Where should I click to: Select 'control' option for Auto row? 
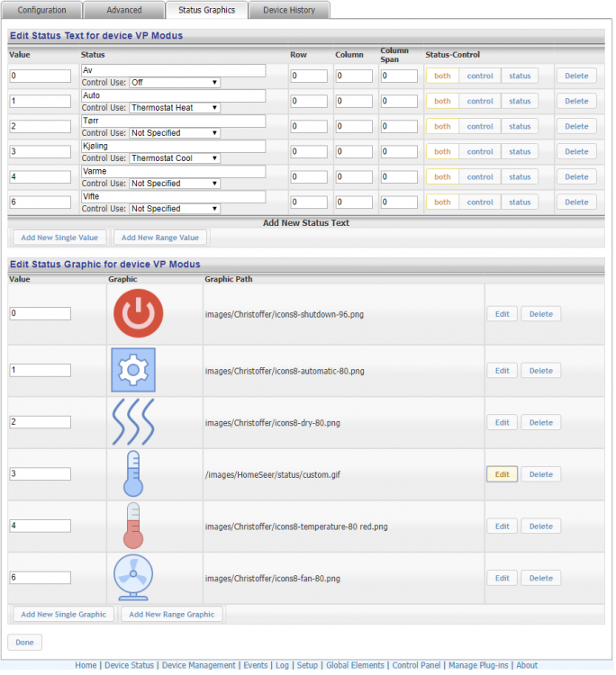[480, 101]
